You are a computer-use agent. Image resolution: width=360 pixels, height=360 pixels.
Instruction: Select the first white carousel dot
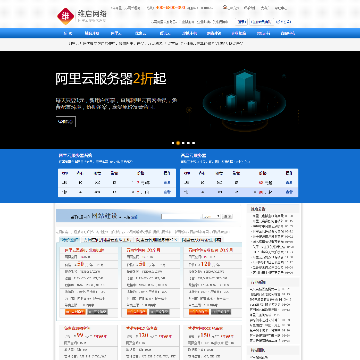tap(173, 143)
